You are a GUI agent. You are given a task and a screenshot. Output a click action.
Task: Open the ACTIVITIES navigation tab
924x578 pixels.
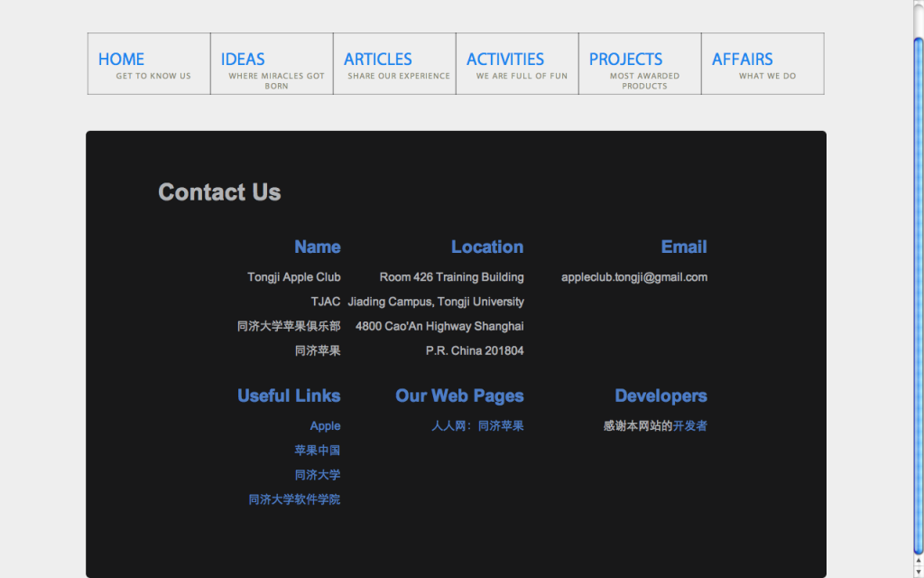(x=517, y=64)
